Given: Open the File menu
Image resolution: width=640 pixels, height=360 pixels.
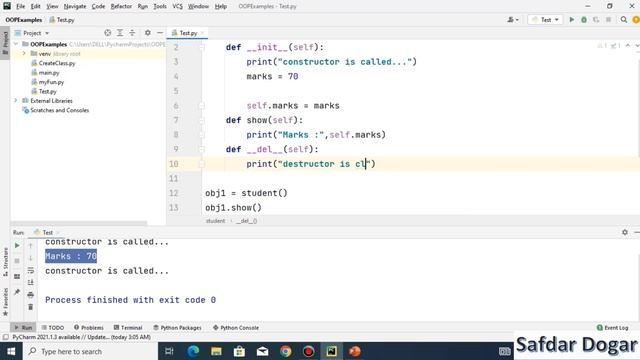Looking at the screenshot, I should click(x=20, y=7).
